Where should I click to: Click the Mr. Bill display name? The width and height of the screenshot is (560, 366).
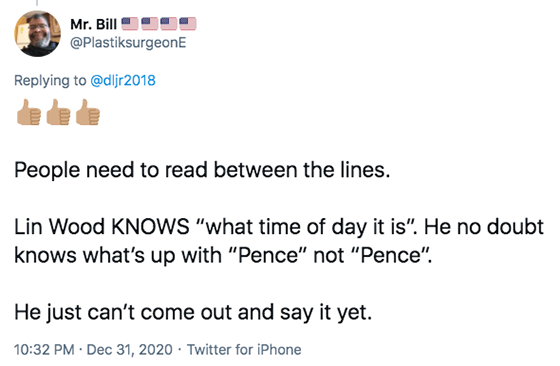pos(94,24)
